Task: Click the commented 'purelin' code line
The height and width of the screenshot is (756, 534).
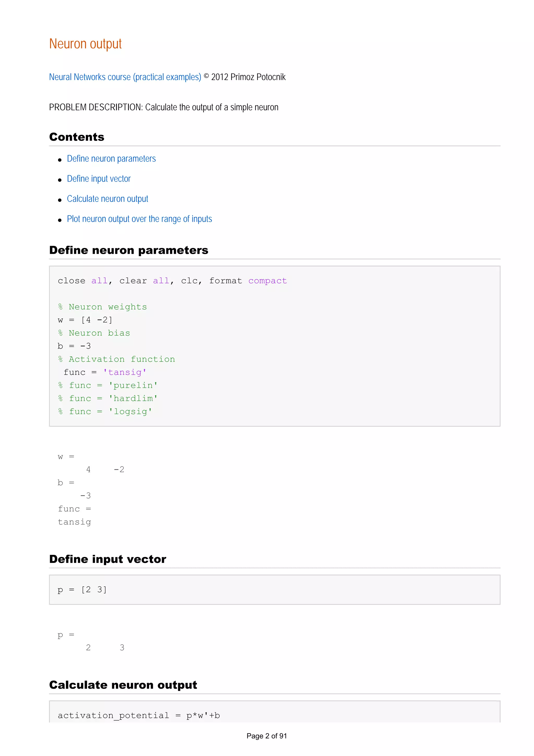Action: coord(108,386)
